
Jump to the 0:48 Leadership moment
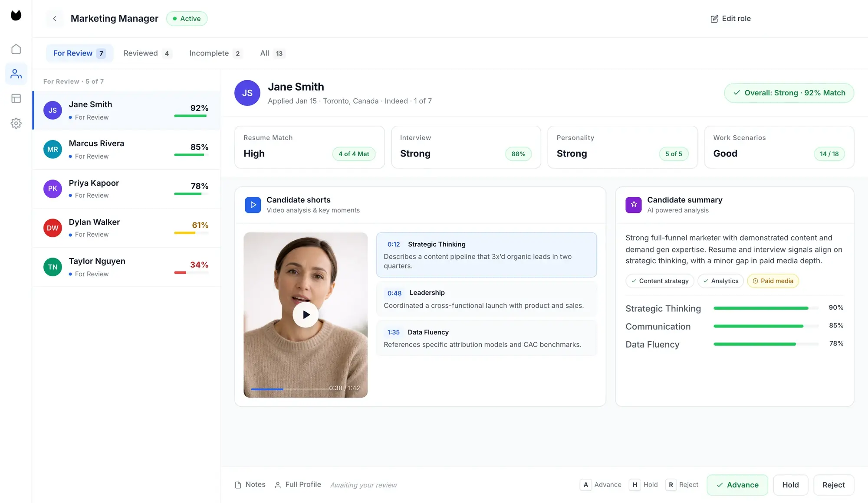486,299
